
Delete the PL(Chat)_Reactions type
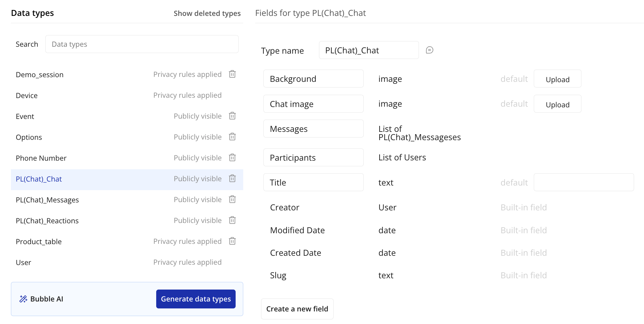pyautogui.click(x=232, y=220)
